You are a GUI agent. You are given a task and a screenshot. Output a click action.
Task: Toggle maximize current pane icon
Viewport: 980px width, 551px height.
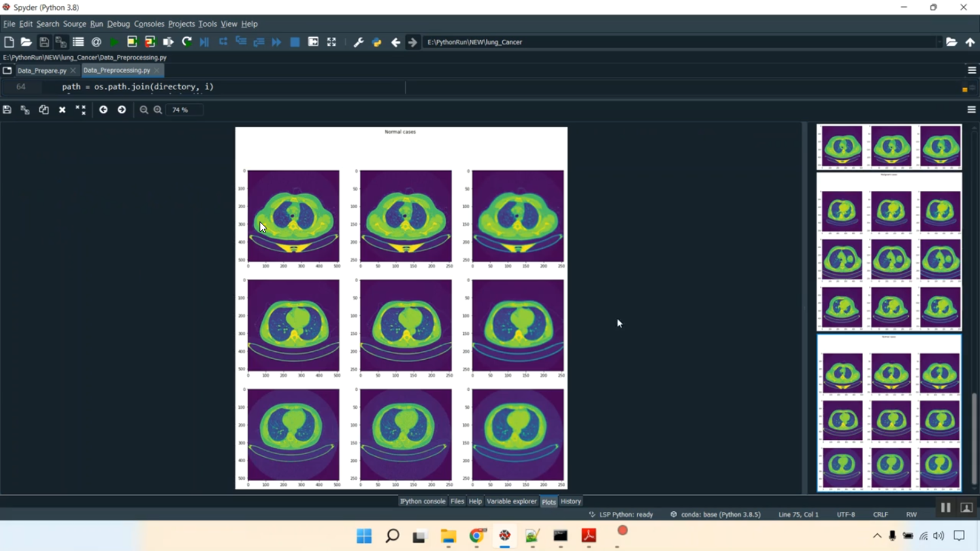(331, 42)
